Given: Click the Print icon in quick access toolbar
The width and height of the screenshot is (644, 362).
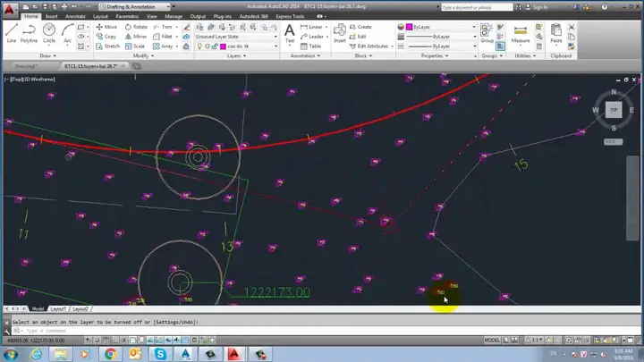Looking at the screenshot, I should [64, 6].
